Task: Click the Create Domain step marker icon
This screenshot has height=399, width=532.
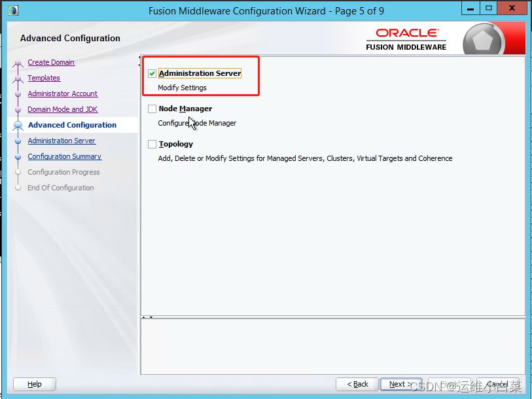Action: coord(18,63)
